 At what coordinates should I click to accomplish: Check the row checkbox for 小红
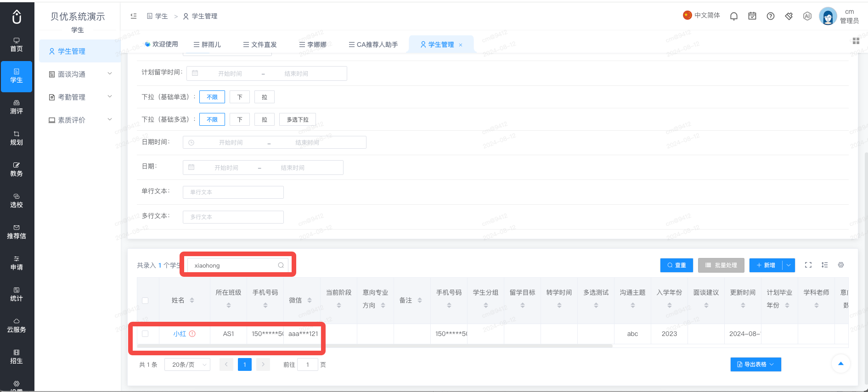(145, 334)
